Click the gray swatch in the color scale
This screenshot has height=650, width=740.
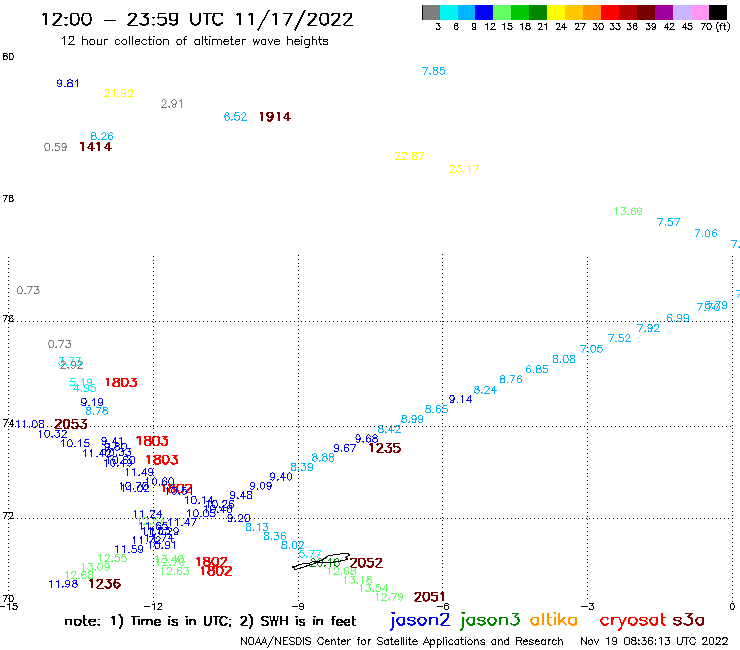click(431, 12)
